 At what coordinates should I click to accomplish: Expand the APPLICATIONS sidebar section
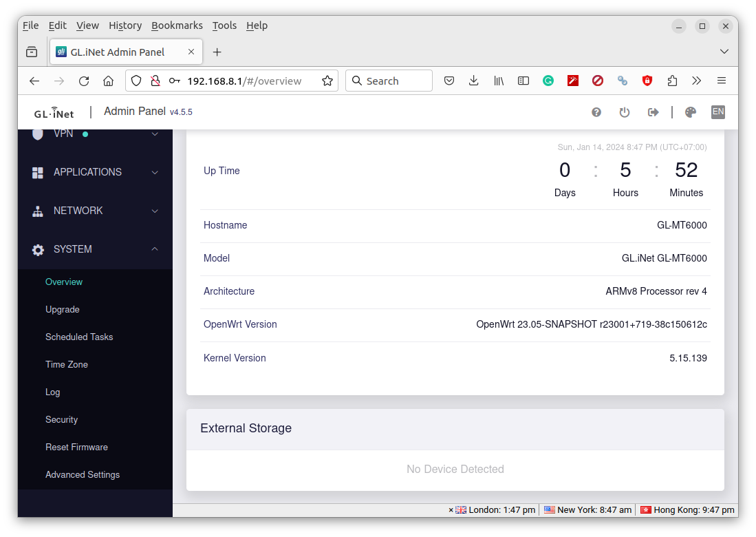[x=95, y=172]
